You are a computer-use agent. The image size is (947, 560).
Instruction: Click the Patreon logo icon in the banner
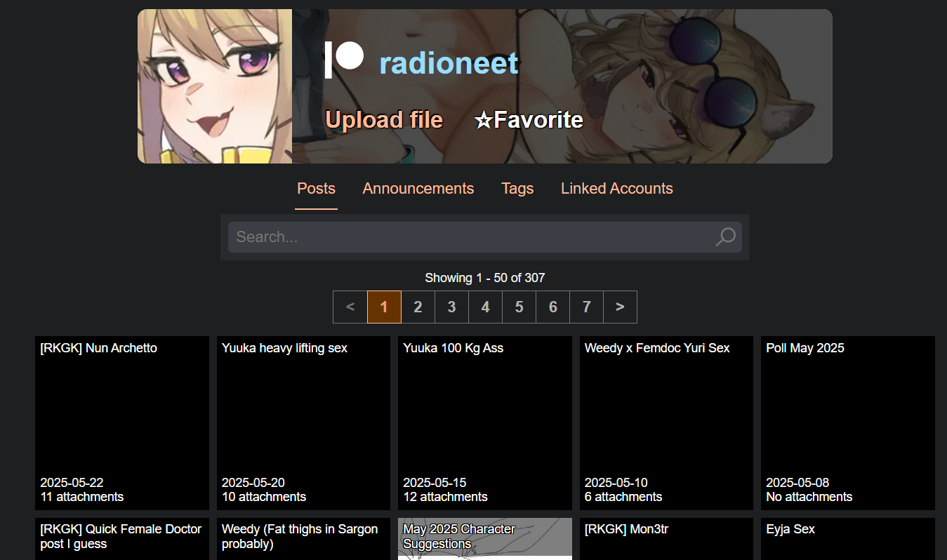pos(344,60)
